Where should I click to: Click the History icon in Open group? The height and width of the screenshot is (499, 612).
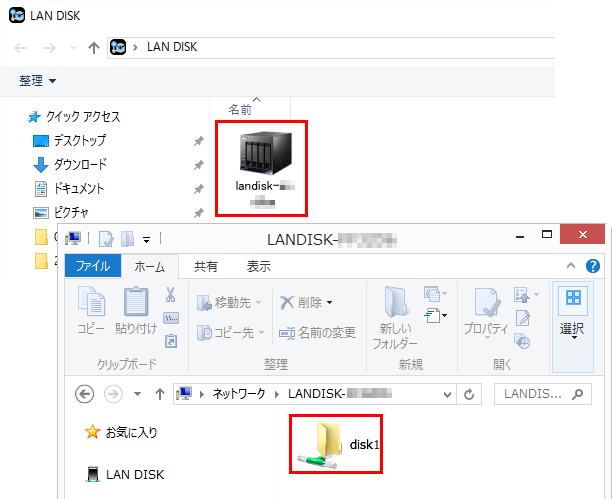[x=522, y=341]
